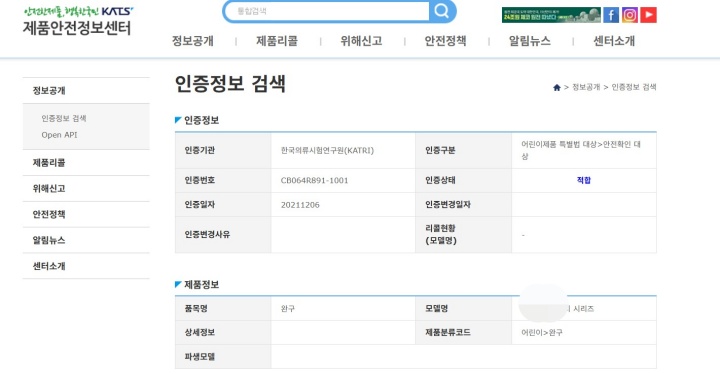Viewport: 720px width, 374px height.
Task: Open the Open API sidebar link
Action: (x=59, y=135)
